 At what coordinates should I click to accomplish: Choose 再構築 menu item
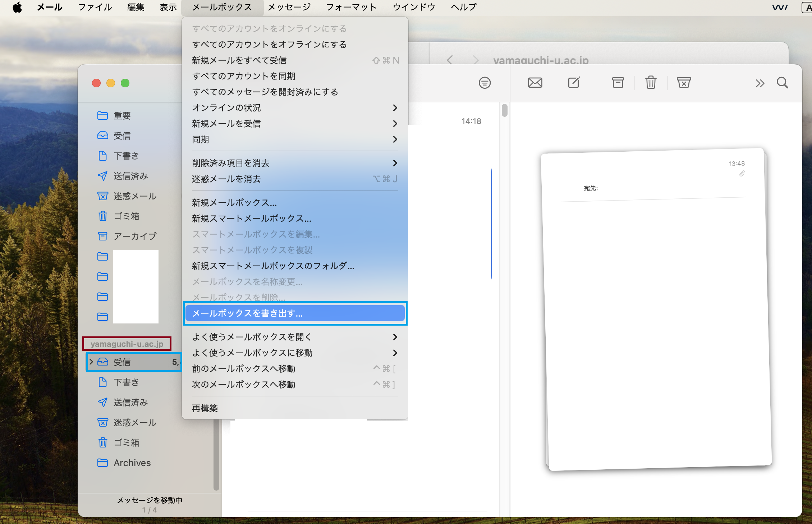[295, 408]
